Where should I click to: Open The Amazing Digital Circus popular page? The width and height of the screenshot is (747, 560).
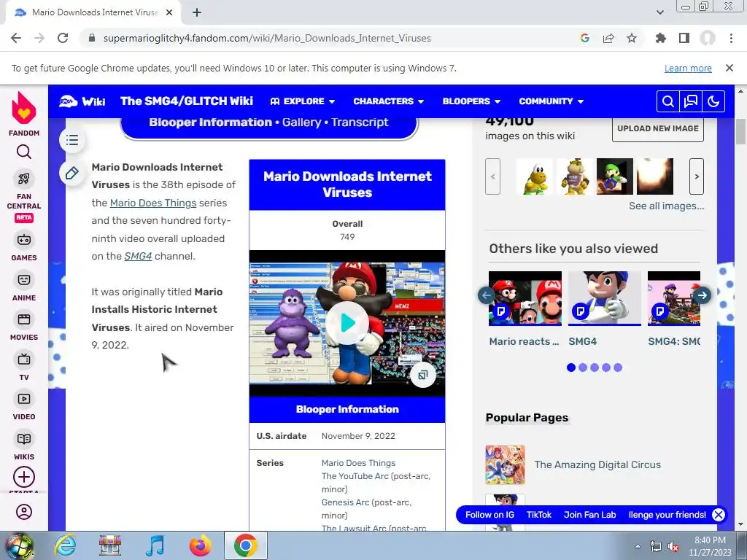[597, 464]
